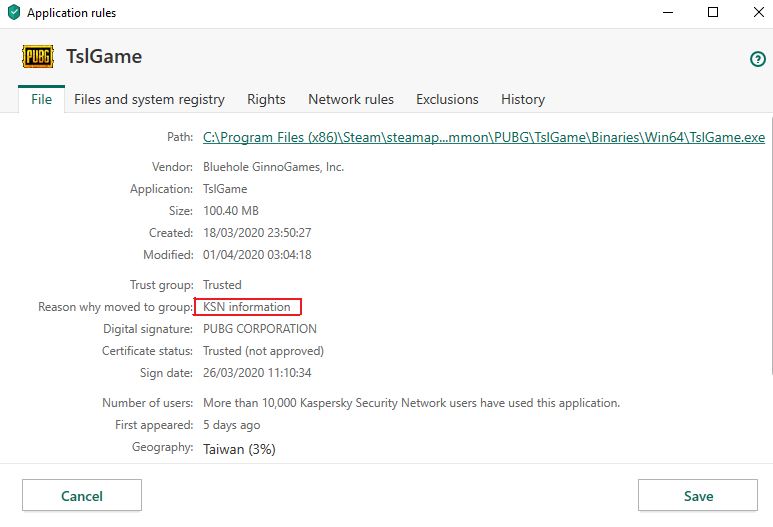Maximize the Application rules window
This screenshot has height=527, width=773.
[713, 13]
